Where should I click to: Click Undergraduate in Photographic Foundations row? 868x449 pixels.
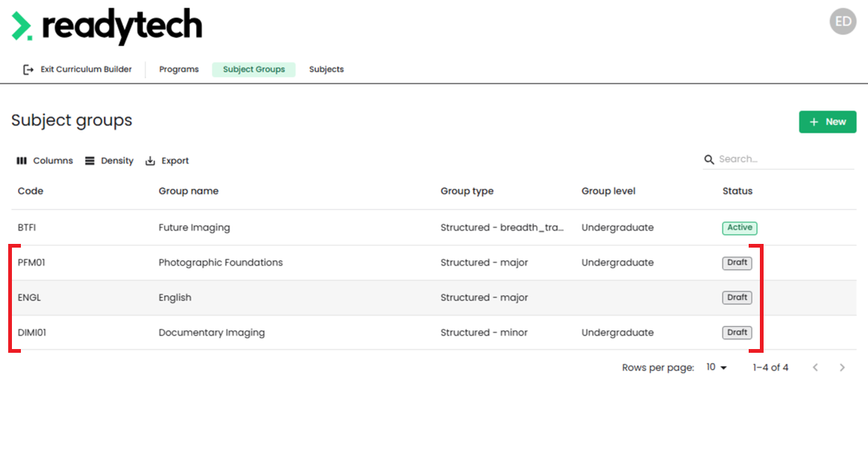click(x=617, y=263)
